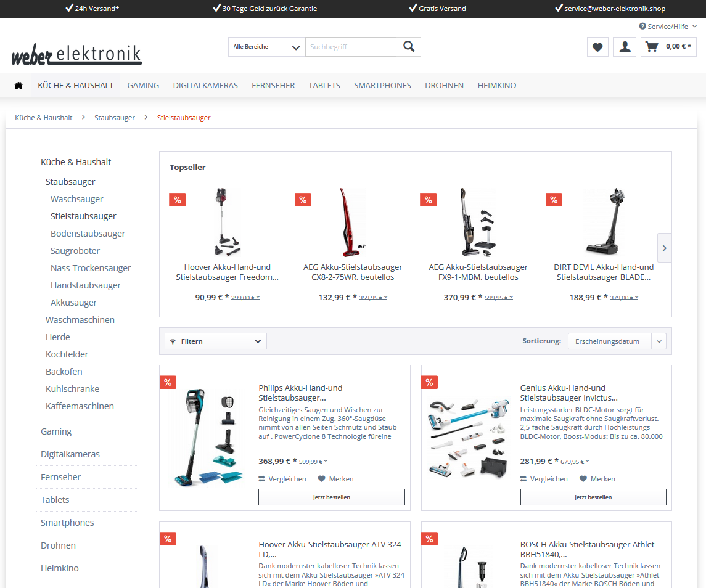Click the Service/Hilfe question mark icon
This screenshot has width=706, height=588.
(642, 26)
